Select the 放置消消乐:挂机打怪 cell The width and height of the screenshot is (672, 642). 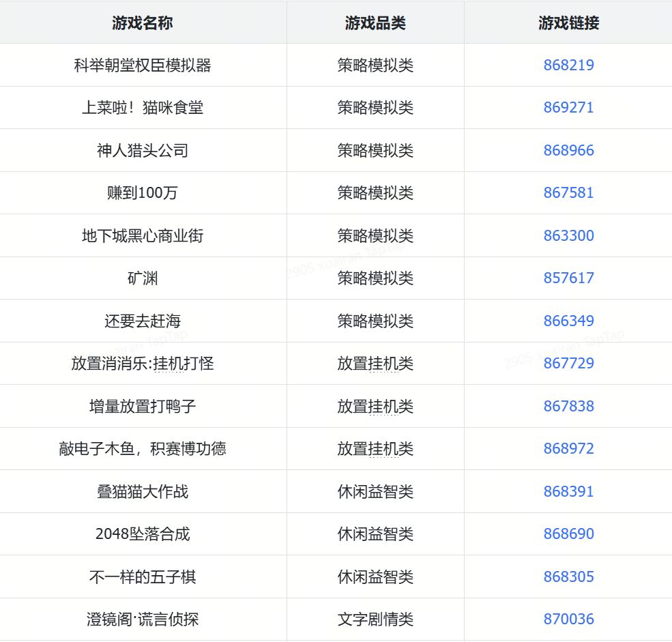pos(143,364)
